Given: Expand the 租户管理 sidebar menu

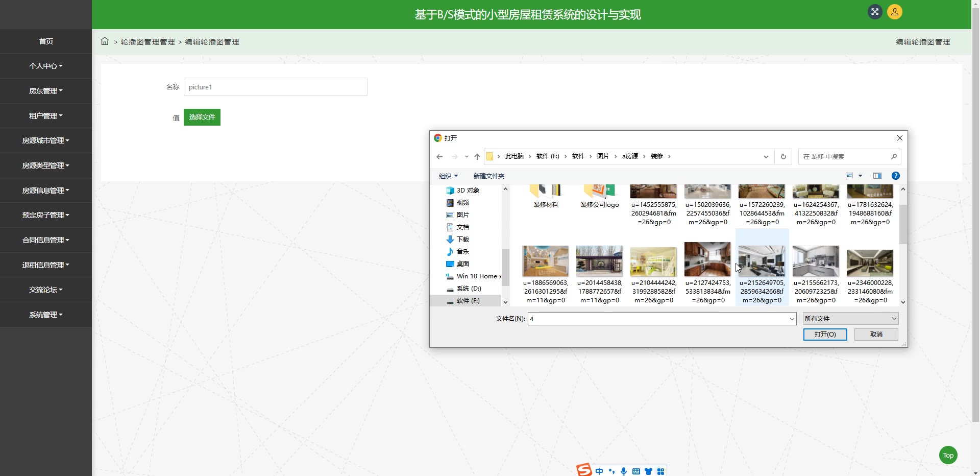Looking at the screenshot, I should (x=46, y=116).
